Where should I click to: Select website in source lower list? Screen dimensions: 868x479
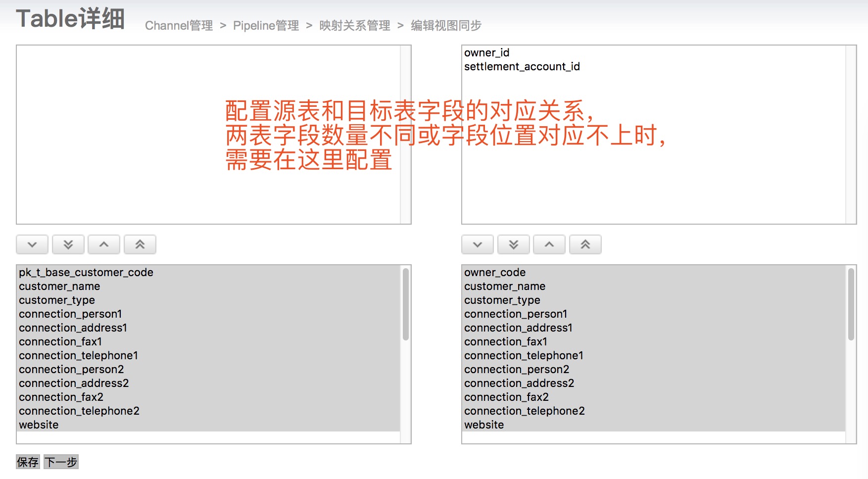[208, 425]
